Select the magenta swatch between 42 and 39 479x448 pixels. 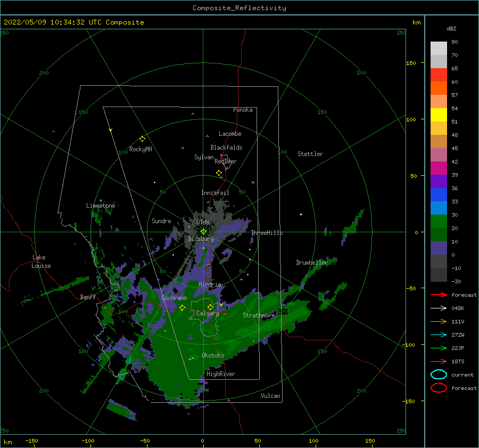tap(439, 168)
